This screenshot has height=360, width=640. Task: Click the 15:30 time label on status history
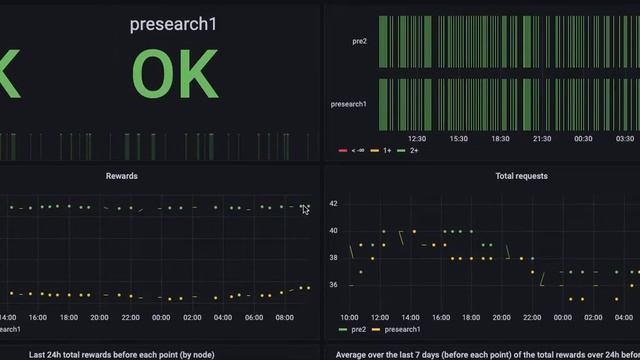(458, 139)
